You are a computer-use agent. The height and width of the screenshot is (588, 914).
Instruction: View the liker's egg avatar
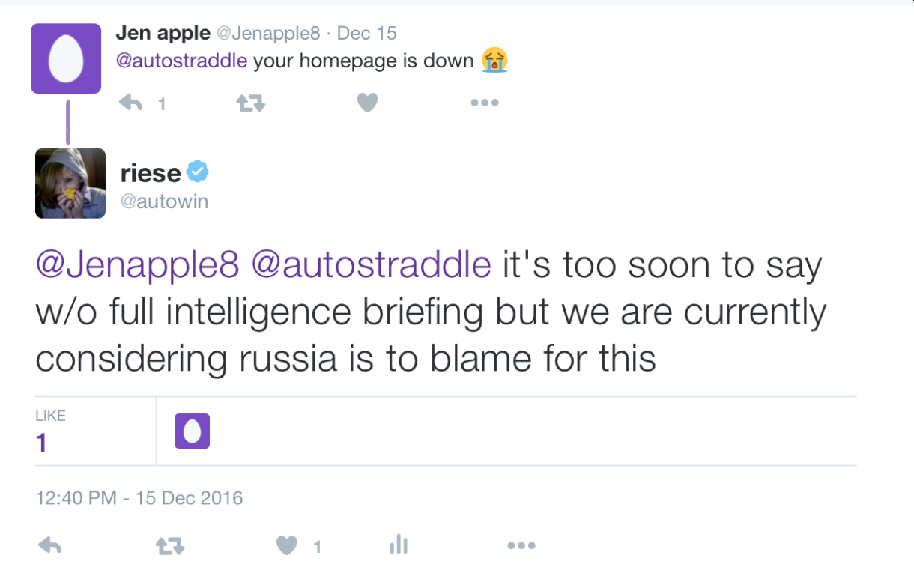pyautogui.click(x=192, y=431)
